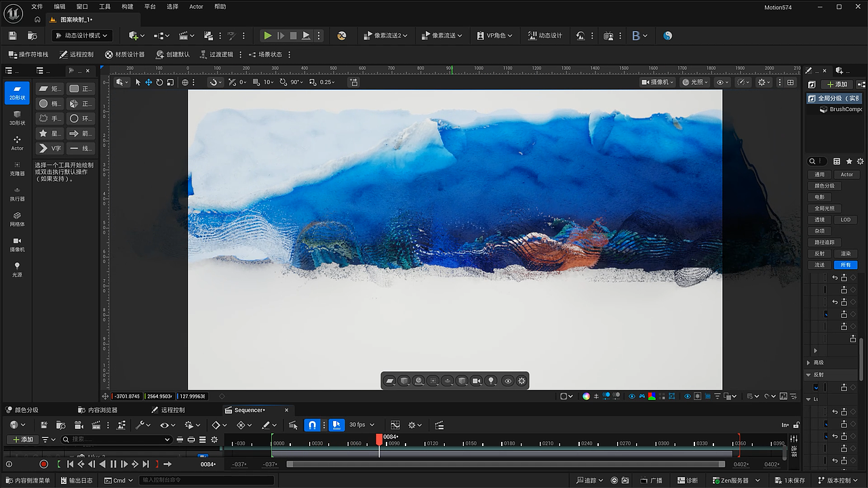Click the Sequencer time range scrollbar
Viewport: 868px width, 488px height.
[x=506, y=464]
